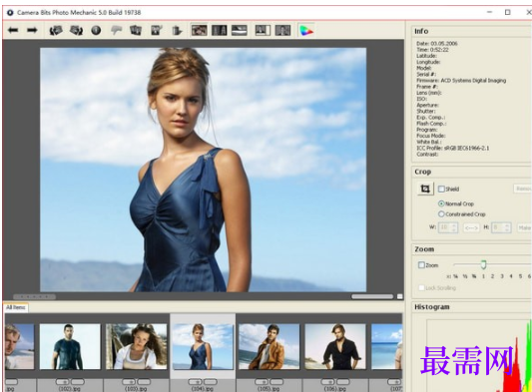532x392 pixels.
Task: Select thumbnail (106).jpg man in black shirt
Action: (x=335, y=346)
